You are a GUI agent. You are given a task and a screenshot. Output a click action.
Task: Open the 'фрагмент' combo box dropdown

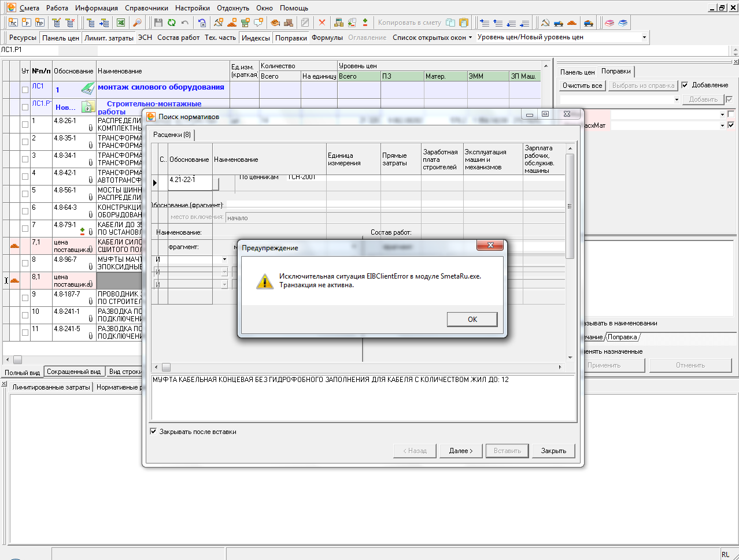coord(224,259)
